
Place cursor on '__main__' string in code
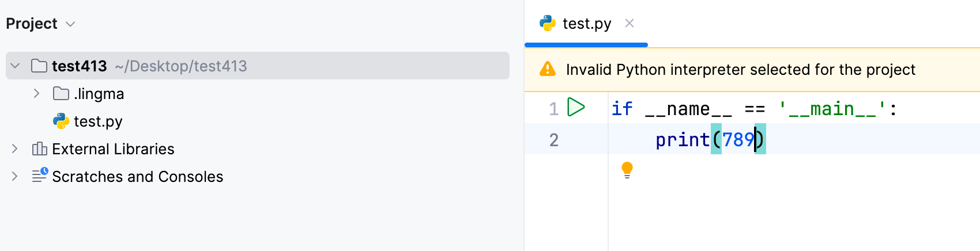[832, 109]
